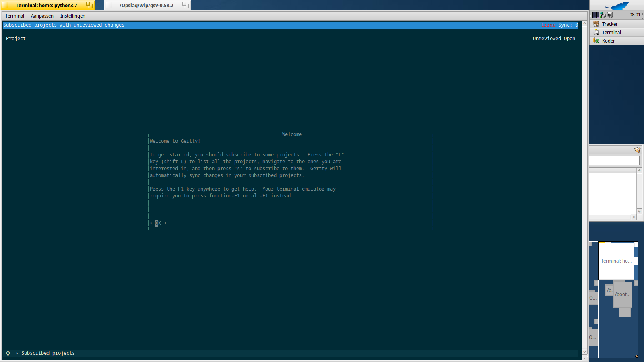The image size is (644, 362).
Task: Open the ProcessController CPU meter tray icon
Action: coord(595,15)
